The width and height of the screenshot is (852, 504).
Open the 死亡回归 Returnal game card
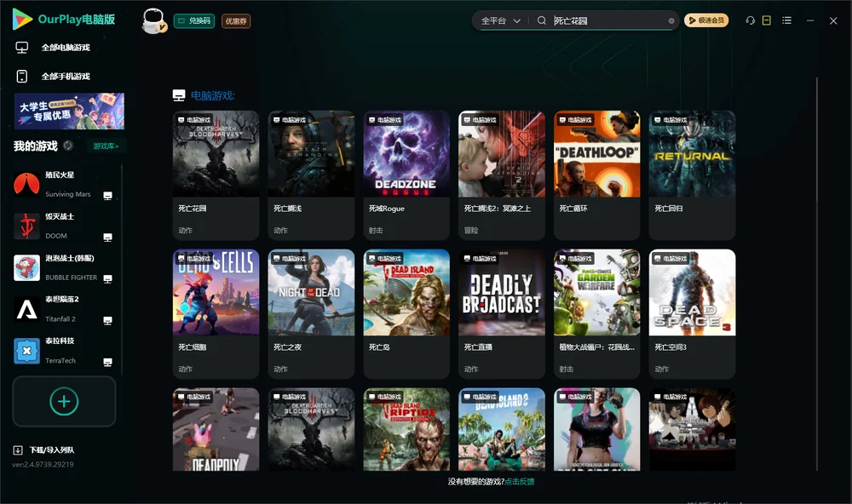click(x=692, y=175)
